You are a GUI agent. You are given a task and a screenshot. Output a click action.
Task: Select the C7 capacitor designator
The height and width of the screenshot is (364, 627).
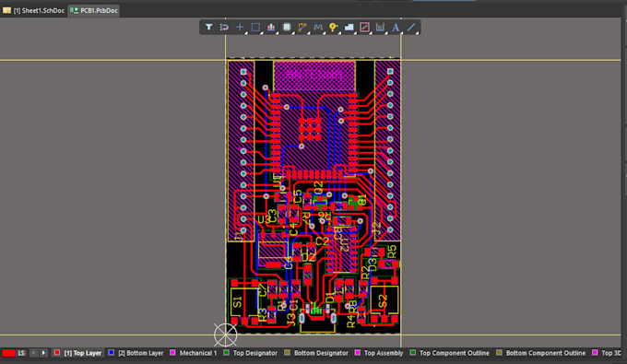tap(262, 290)
